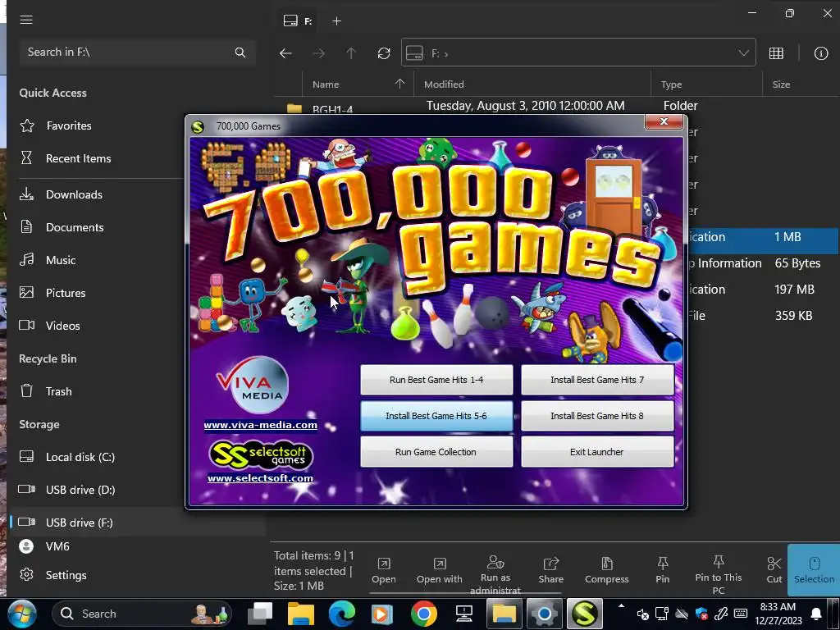
Task: Sort by Size column header
Action: (781, 84)
